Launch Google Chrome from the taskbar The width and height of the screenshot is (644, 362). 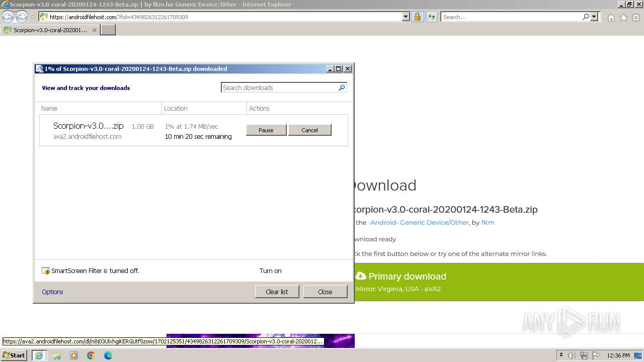pyautogui.click(x=91, y=355)
